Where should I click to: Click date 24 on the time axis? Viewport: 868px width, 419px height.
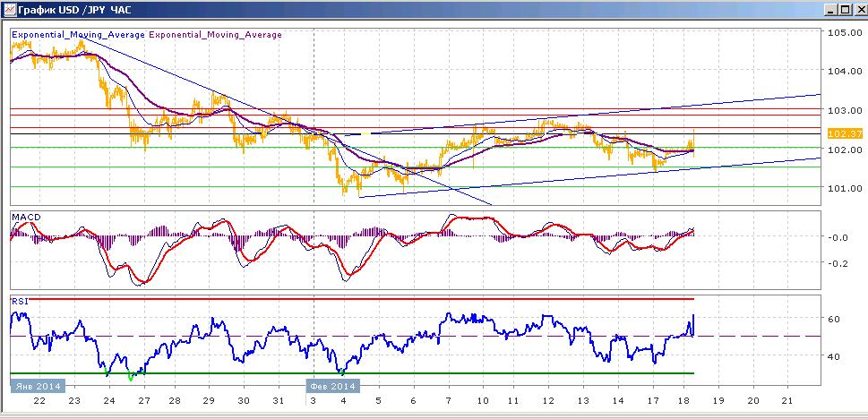coord(109,400)
